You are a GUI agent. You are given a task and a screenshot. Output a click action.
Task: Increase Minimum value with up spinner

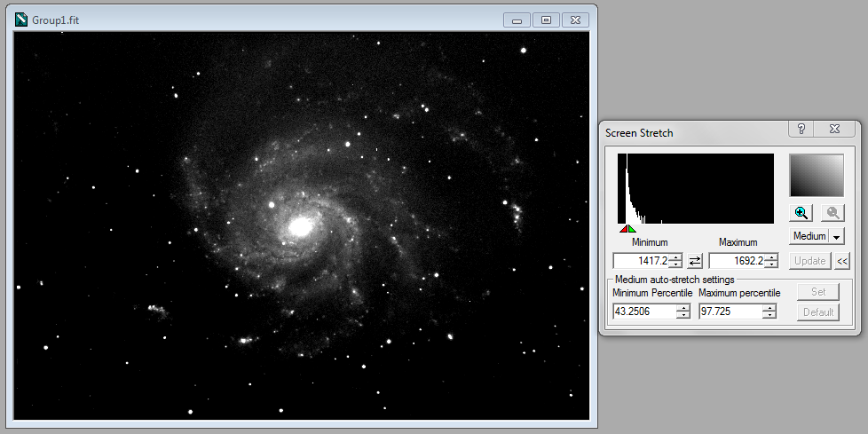pos(675,256)
